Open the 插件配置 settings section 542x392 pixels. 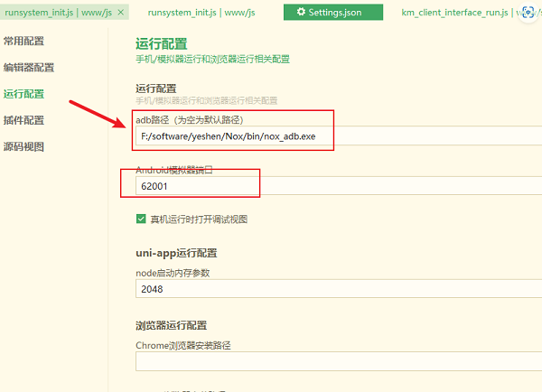(23, 120)
